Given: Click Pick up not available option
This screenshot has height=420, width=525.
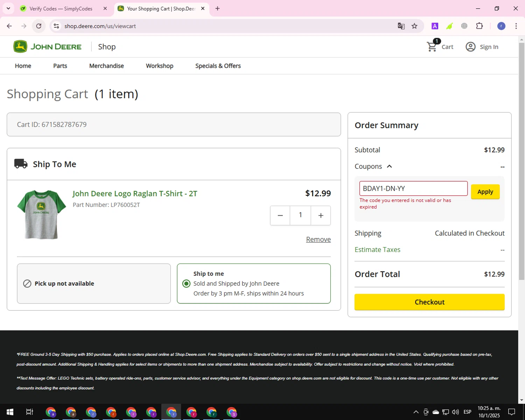Looking at the screenshot, I should point(94,283).
